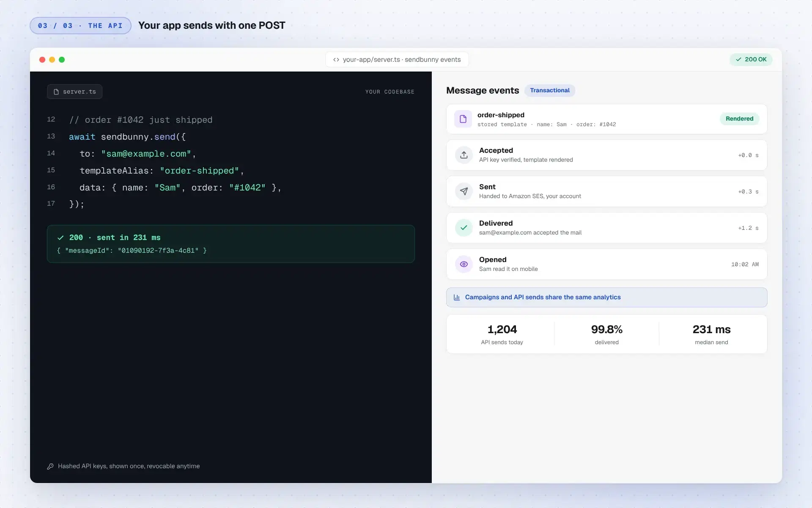
Task: Click the closing }); on line 17
Action: [77, 204]
